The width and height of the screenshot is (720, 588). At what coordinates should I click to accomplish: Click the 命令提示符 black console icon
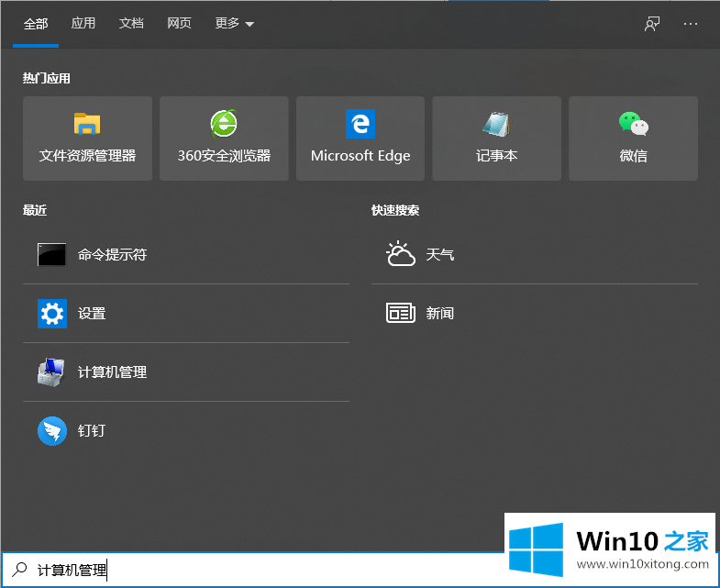point(52,254)
